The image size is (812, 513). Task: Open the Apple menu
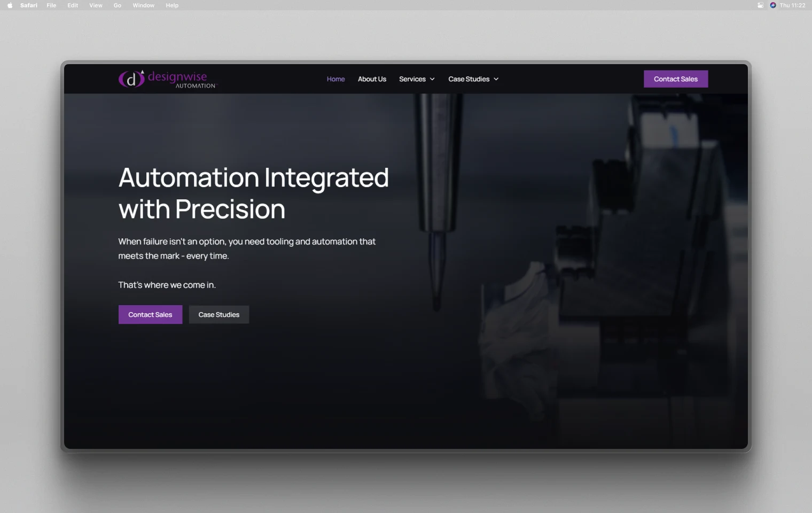coord(9,5)
